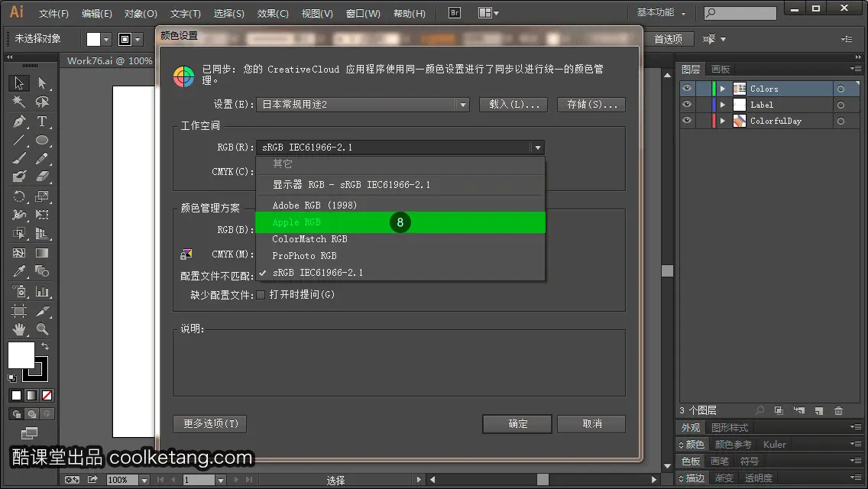Click the None color mode swatch
This screenshot has width=868, height=489.
coord(47,396)
